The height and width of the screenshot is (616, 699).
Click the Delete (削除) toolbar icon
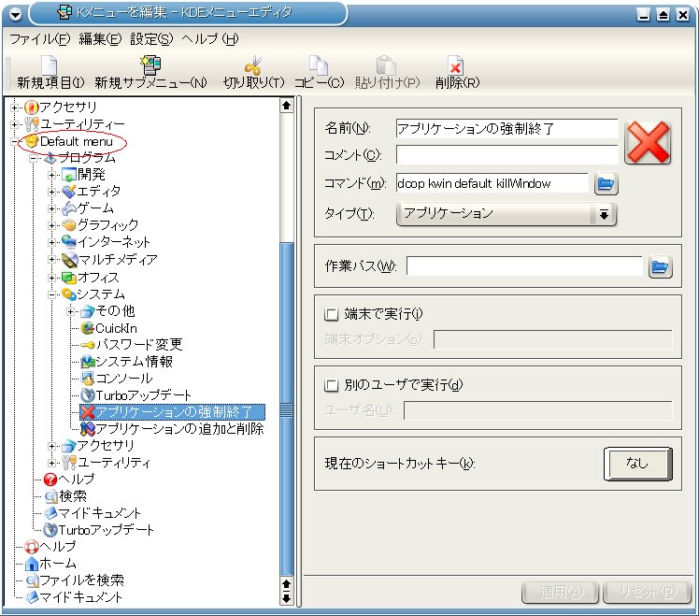[x=456, y=65]
